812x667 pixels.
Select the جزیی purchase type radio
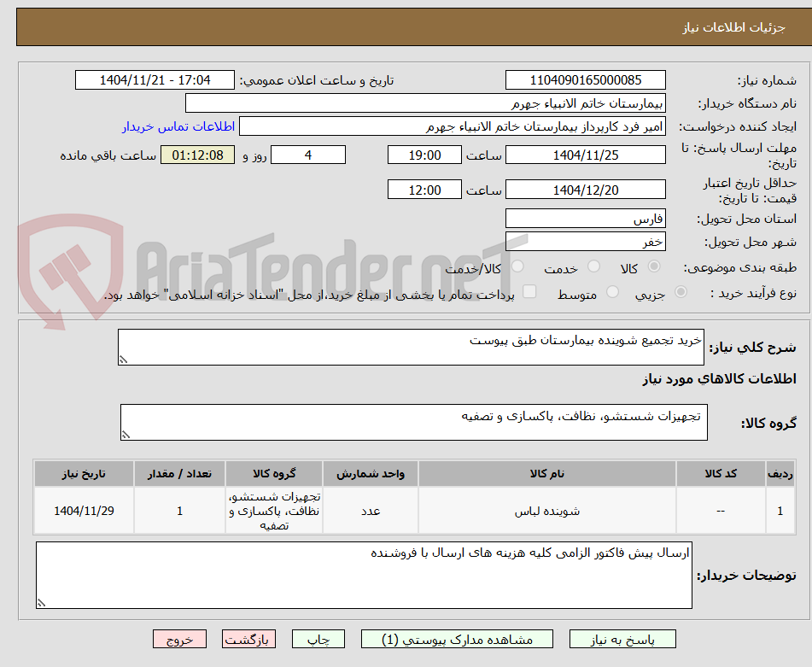point(681,292)
